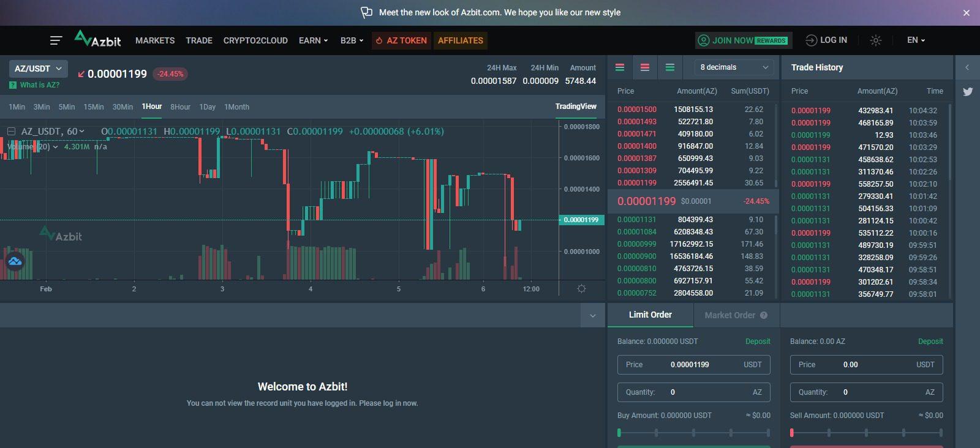Select sell order at price 0.00001309

pos(692,171)
